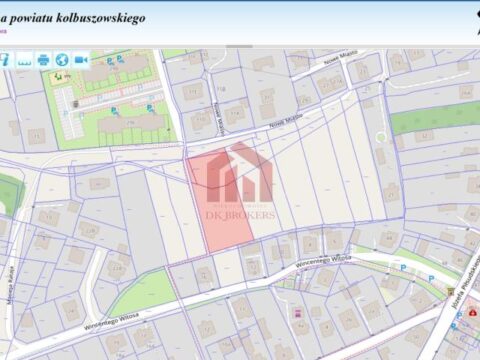Click the dark waste bin map symbol
Viewport: 480px width, 360px height.
tap(76, 104)
